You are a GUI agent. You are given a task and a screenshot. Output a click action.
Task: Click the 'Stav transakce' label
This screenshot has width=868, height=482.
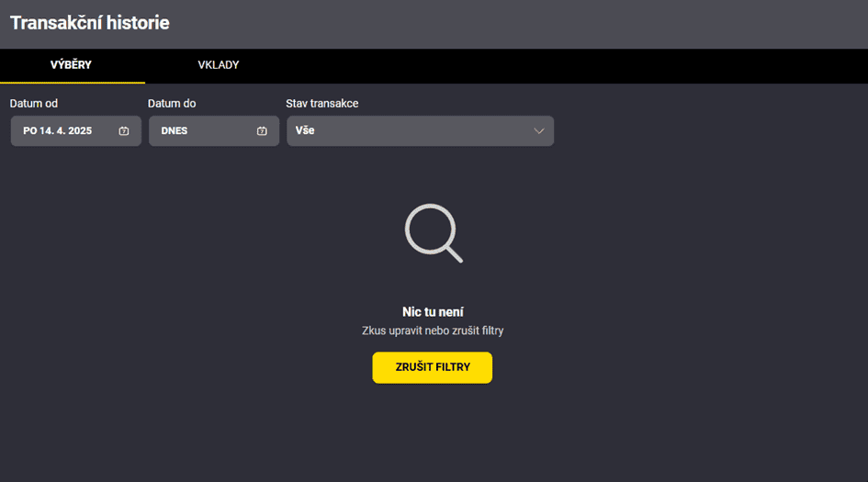322,104
